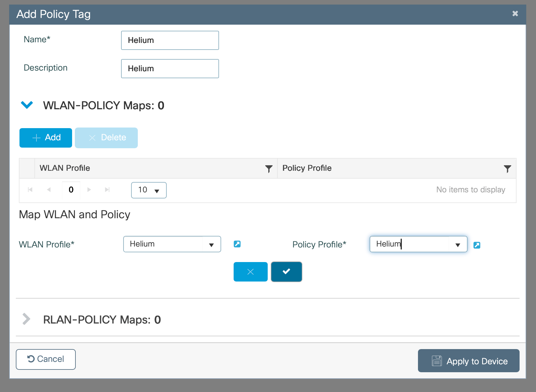This screenshot has width=536, height=392.
Task: Cancel the mapping with the X button
Action: 250,272
